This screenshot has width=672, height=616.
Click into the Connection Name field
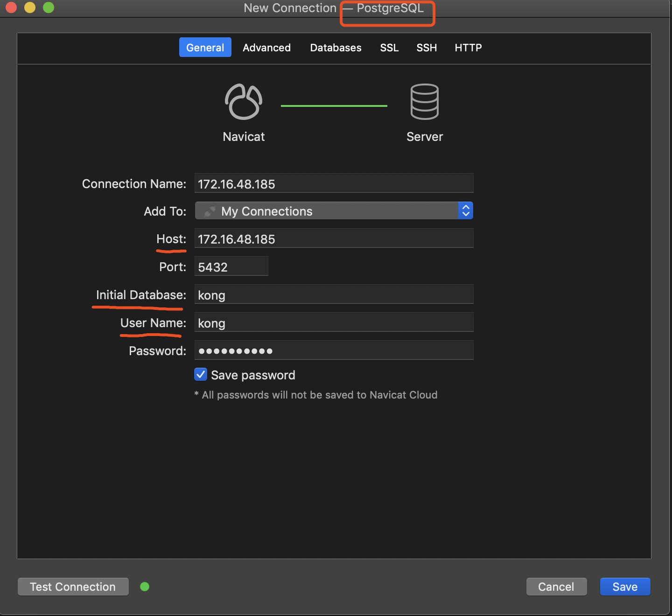click(334, 183)
